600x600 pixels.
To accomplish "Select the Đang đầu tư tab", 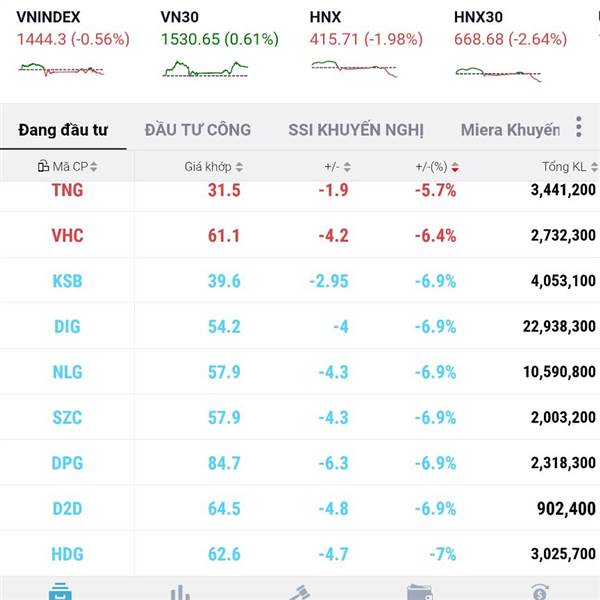I will [63, 130].
